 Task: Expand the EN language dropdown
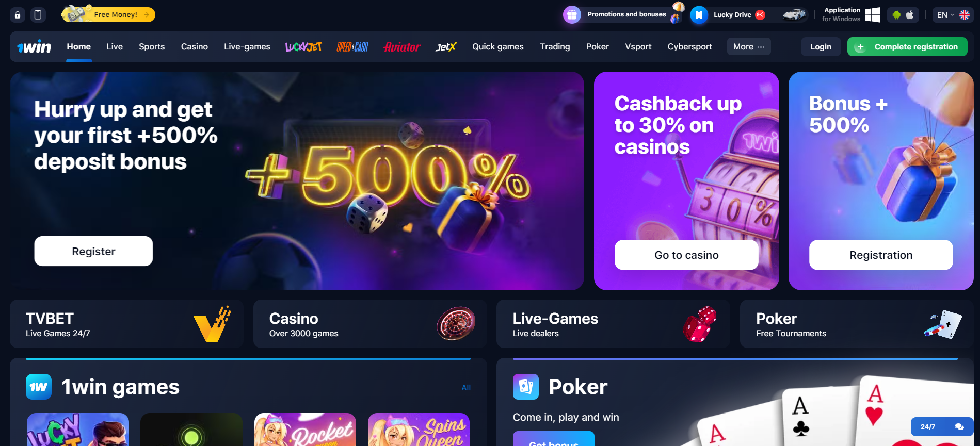(953, 15)
